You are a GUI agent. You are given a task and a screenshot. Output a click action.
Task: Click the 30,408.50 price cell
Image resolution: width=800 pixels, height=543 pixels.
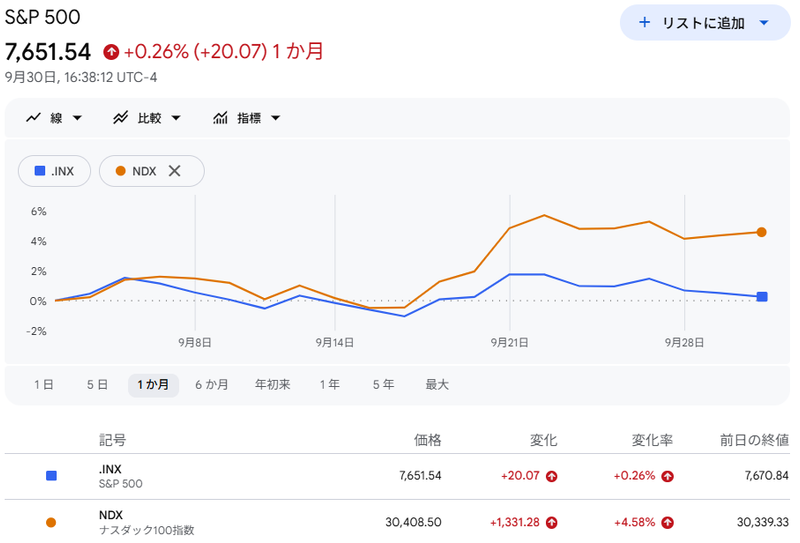tap(413, 522)
